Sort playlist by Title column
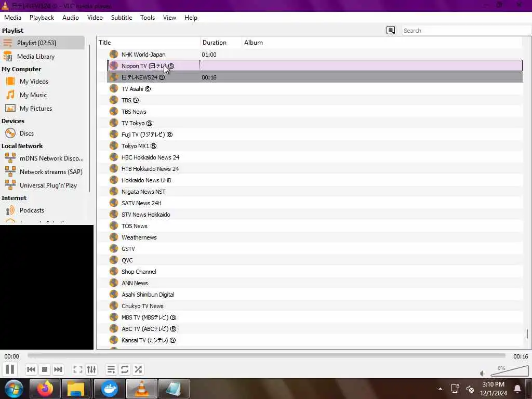 point(148,43)
